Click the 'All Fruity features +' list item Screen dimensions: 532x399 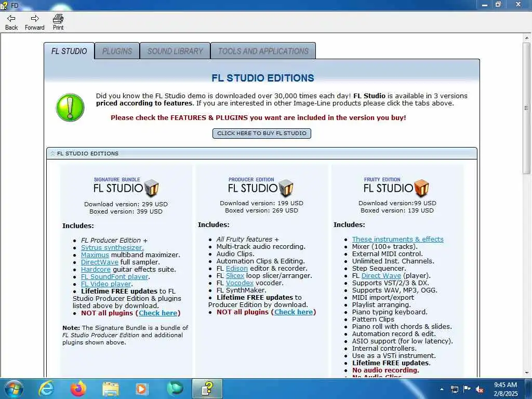pyautogui.click(x=248, y=239)
